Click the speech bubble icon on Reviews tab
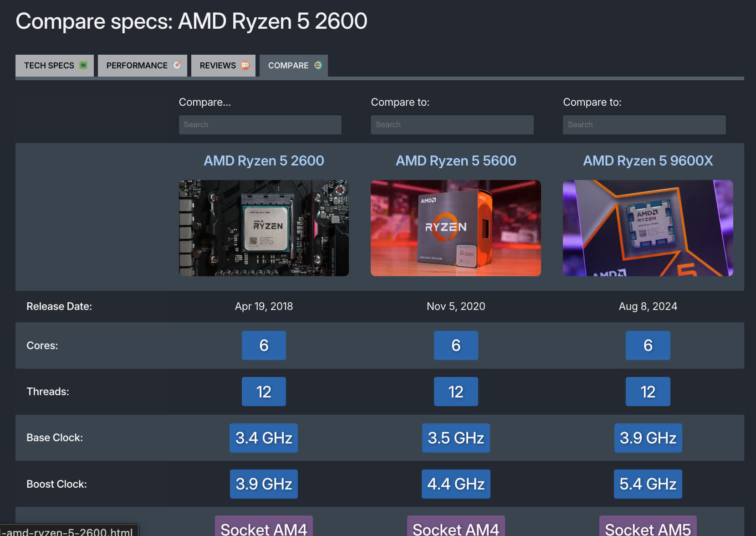756x536 pixels. click(x=245, y=65)
